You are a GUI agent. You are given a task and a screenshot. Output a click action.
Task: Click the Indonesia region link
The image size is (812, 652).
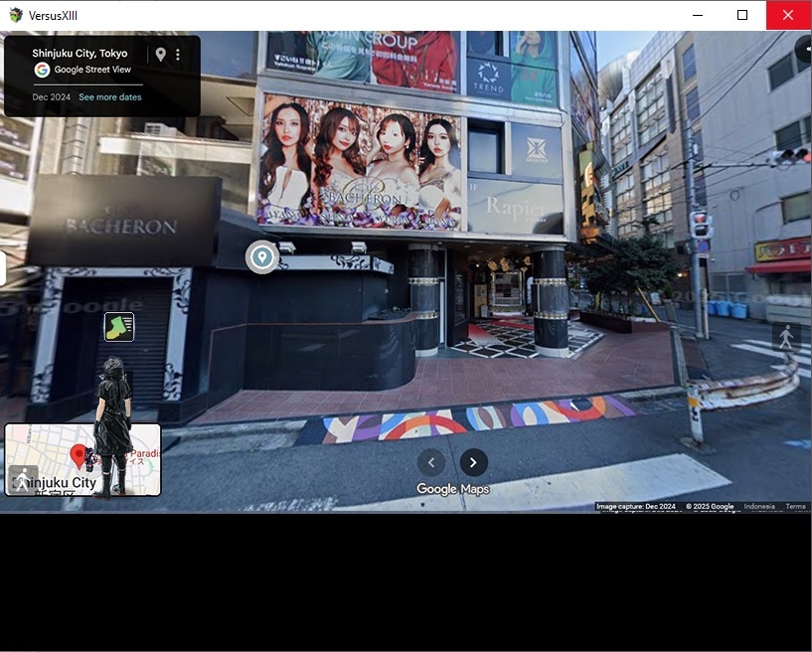pos(758,507)
